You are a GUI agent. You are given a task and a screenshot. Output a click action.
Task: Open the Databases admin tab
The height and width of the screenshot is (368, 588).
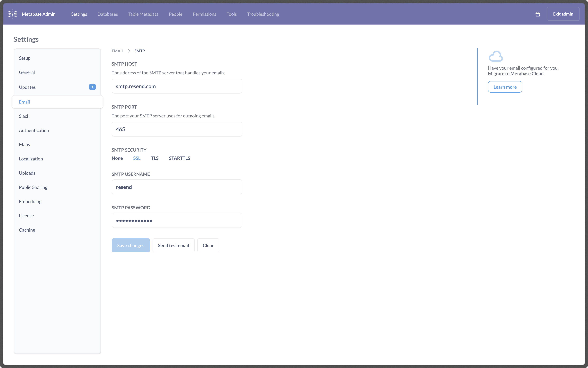108,14
